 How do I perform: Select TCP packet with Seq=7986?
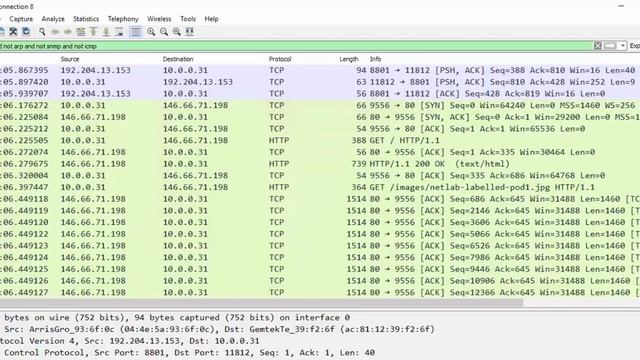320,258
